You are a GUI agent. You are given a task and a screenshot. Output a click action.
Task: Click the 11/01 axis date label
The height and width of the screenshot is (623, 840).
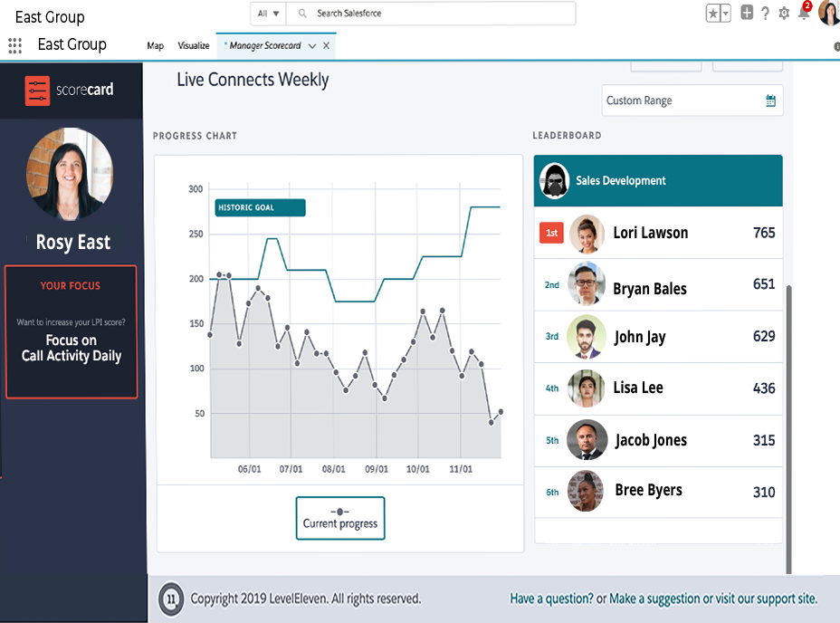(x=461, y=469)
